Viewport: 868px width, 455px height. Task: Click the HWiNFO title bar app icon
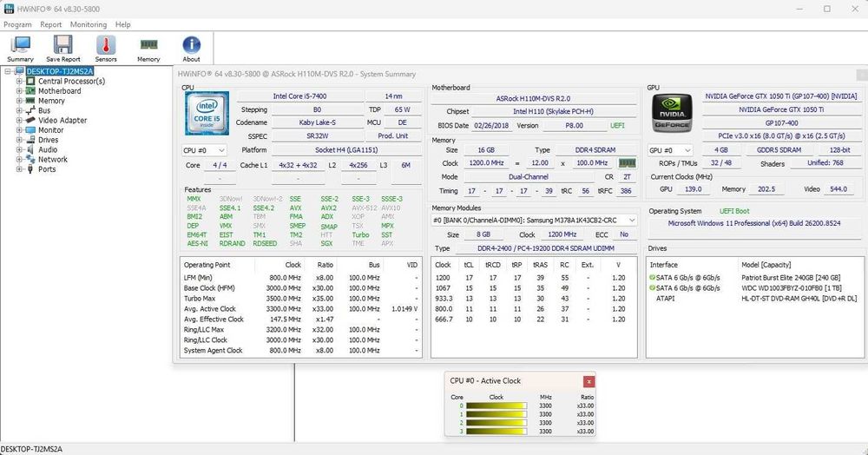coord(9,9)
